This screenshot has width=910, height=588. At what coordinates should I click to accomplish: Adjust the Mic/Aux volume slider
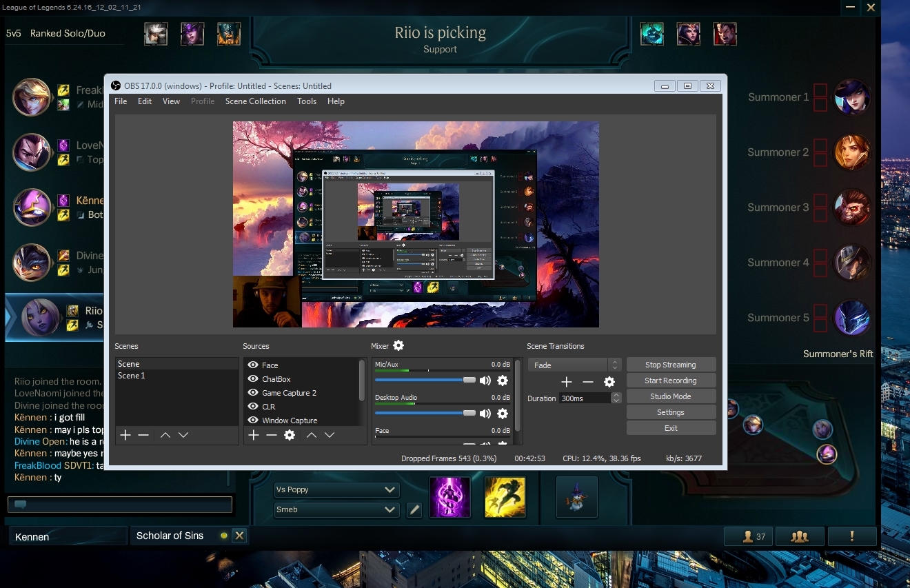[425, 381]
